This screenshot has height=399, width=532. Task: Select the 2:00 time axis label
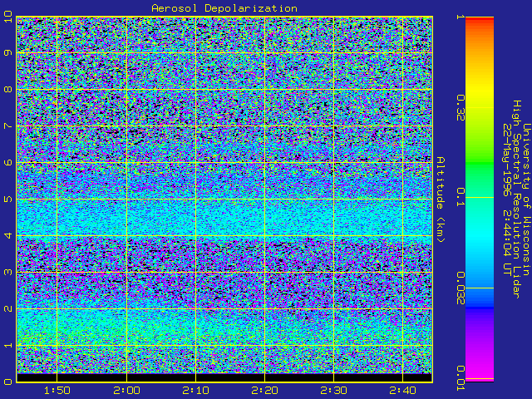pos(126,391)
